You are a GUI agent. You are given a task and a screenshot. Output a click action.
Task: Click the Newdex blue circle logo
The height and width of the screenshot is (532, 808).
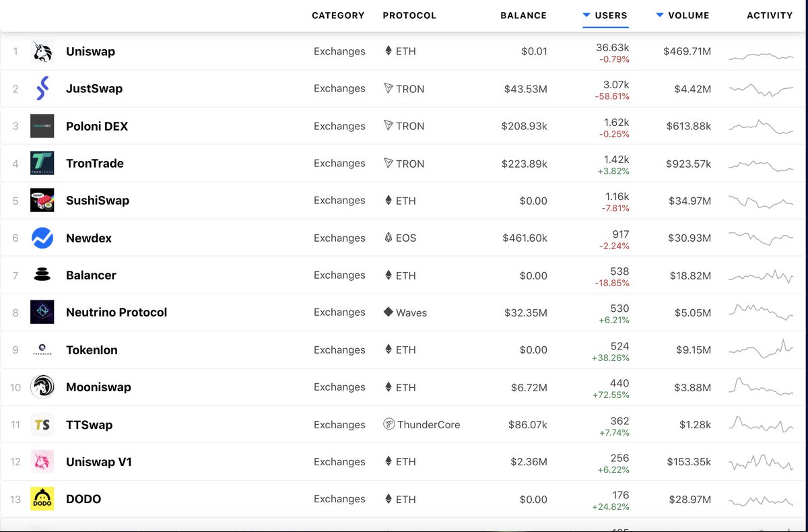42,238
